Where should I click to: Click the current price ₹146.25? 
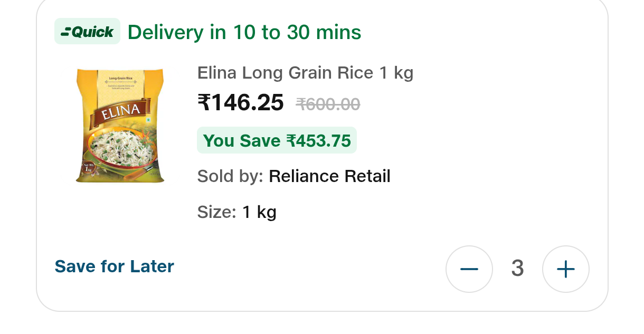click(x=240, y=102)
